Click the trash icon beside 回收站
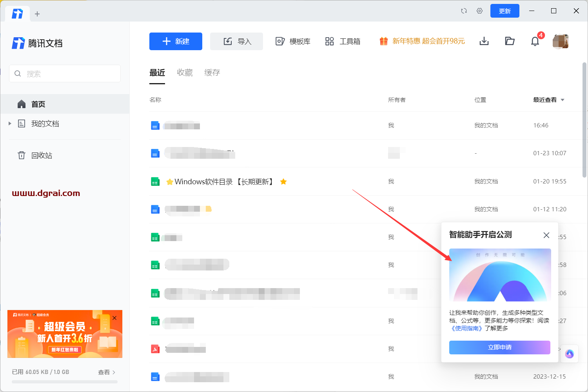The height and width of the screenshot is (392, 588). point(22,155)
